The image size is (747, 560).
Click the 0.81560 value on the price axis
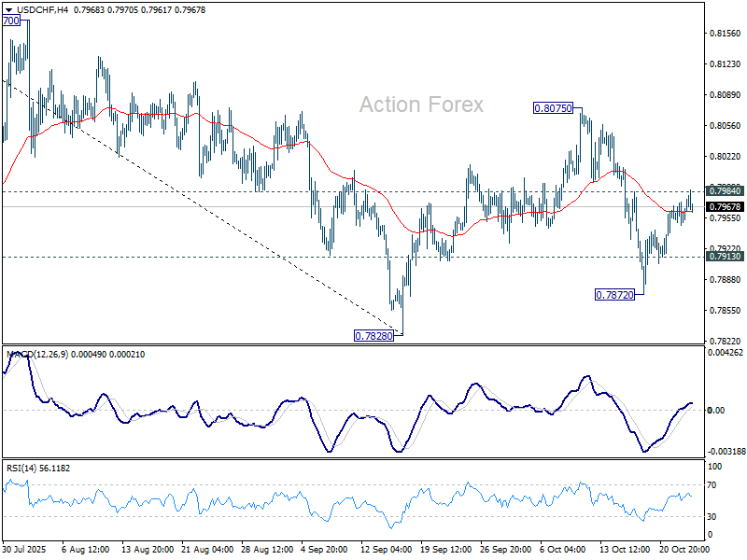tap(725, 33)
